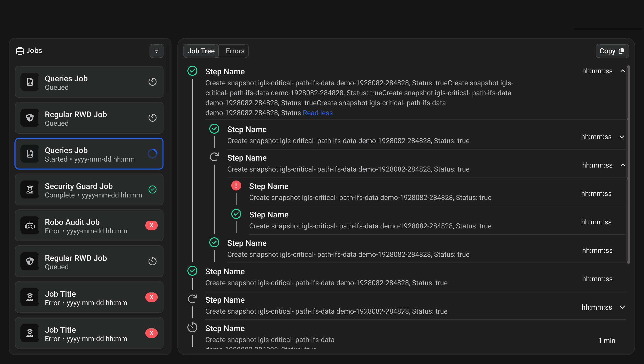
Task: Click the green check on Security Guard Job
Action: pos(152,190)
